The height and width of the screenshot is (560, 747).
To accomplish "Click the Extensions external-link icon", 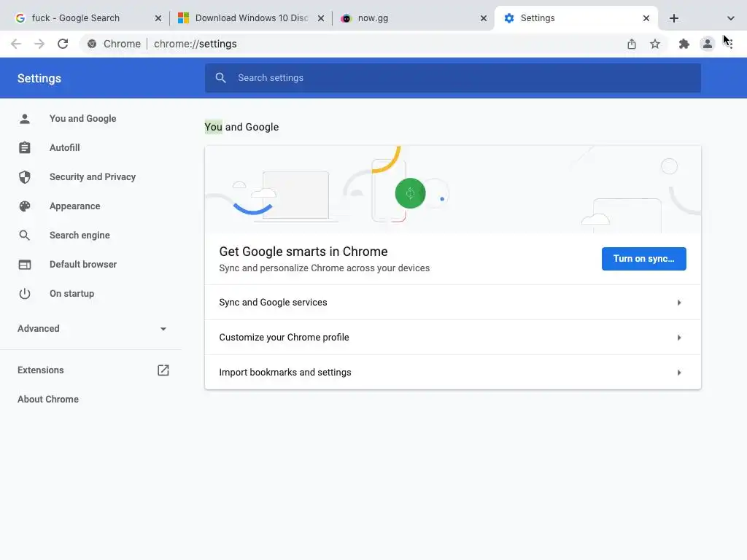I will click(163, 370).
